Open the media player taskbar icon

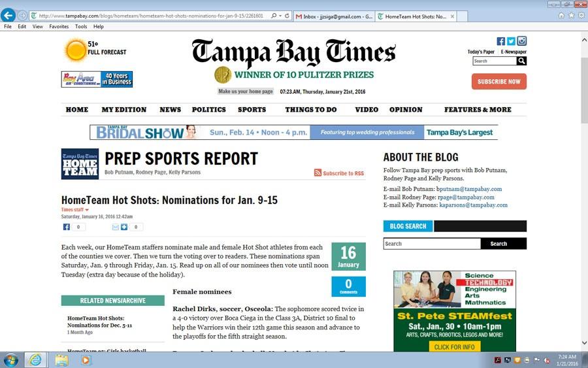click(86, 361)
